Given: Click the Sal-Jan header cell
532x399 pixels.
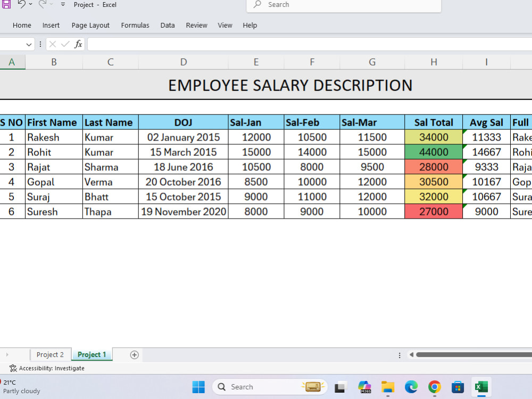Looking at the screenshot, I should [256, 122].
